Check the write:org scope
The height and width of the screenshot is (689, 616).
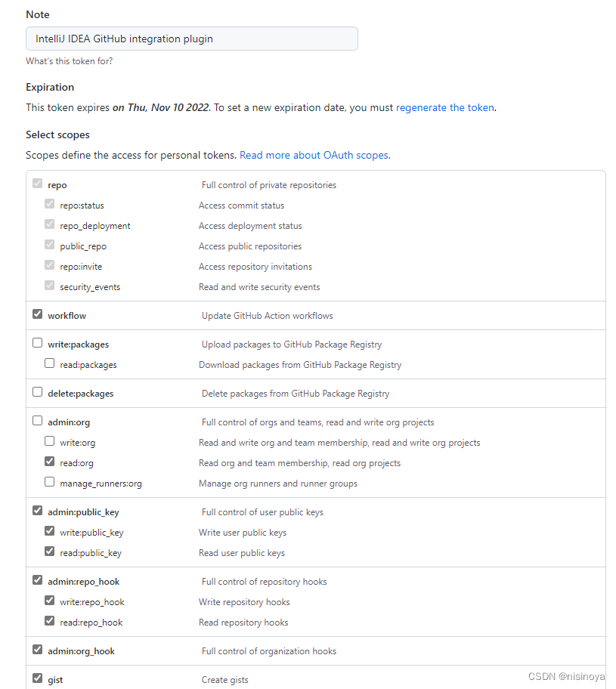click(50, 441)
